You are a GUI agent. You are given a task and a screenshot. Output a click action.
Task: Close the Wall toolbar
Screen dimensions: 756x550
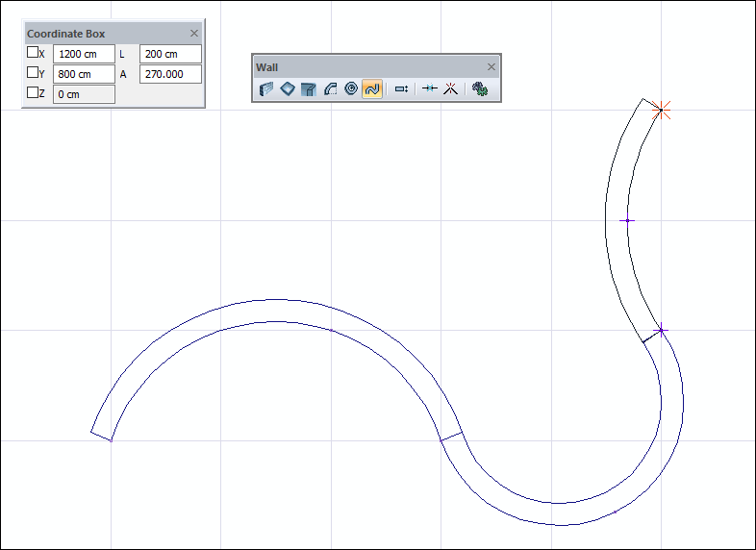tap(491, 67)
